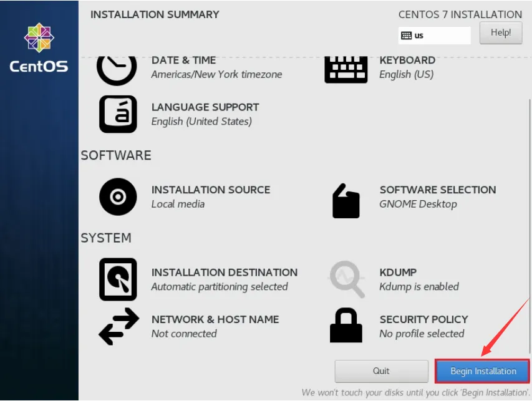Click INSTALLATION SUMMARY title
This screenshot has width=532, height=401.
coord(155,14)
